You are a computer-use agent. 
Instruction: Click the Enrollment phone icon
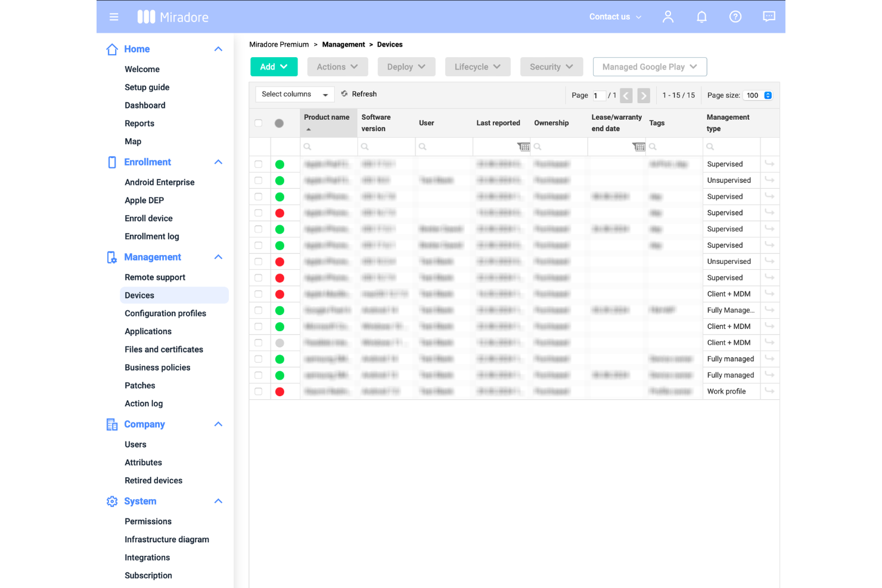point(112,162)
